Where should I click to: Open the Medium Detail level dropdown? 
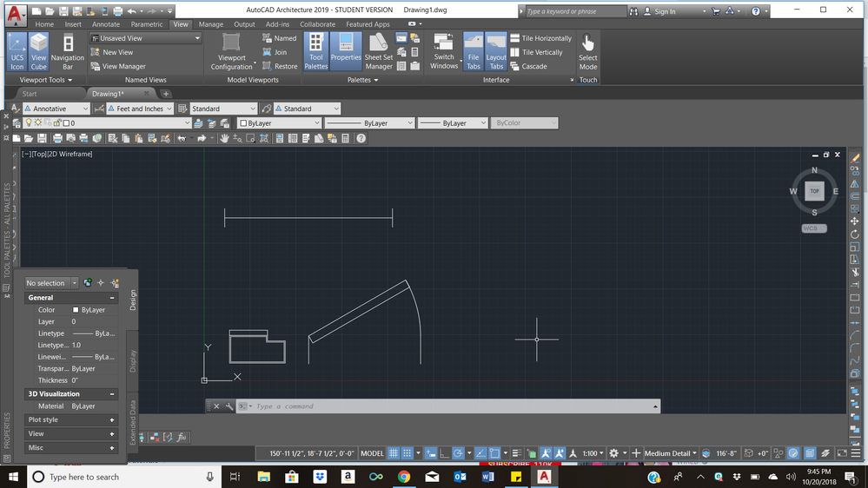(x=671, y=453)
